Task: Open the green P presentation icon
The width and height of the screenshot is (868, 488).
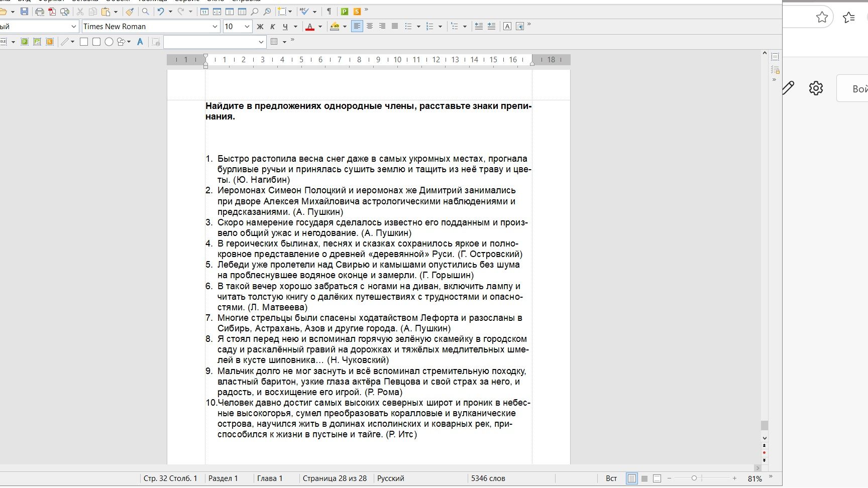Action: coord(345,12)
